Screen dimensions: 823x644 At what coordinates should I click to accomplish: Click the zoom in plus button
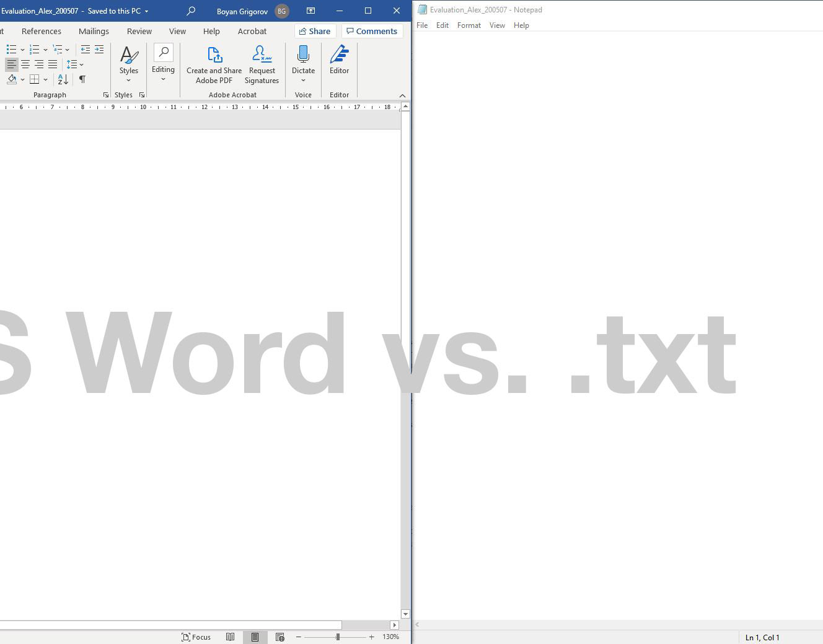point(371,637)
